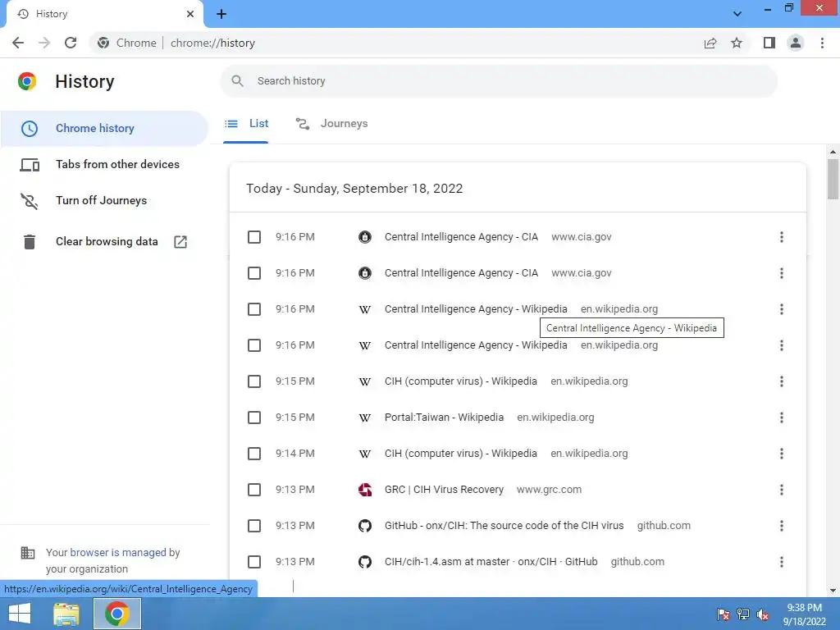
Task: Switch to the List tab
Action: click(x=246, y=124)
